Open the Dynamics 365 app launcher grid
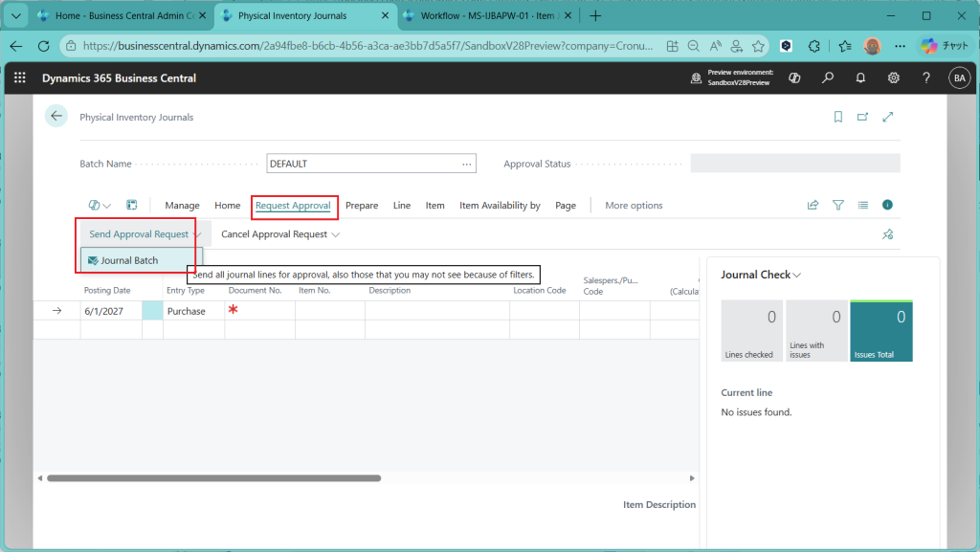The width and height of the screenshot is (980, 552). coord(21,78)
